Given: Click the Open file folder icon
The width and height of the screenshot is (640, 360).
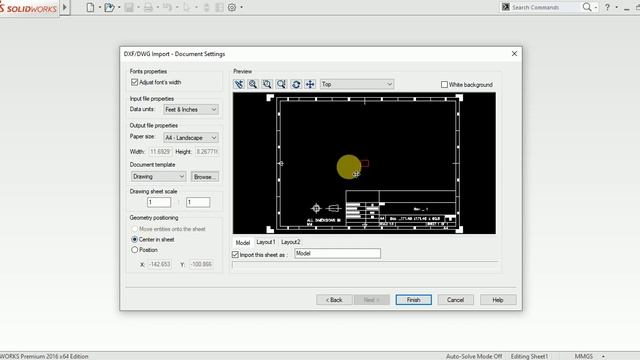Looking at the screenshot, I should point(109,7).
